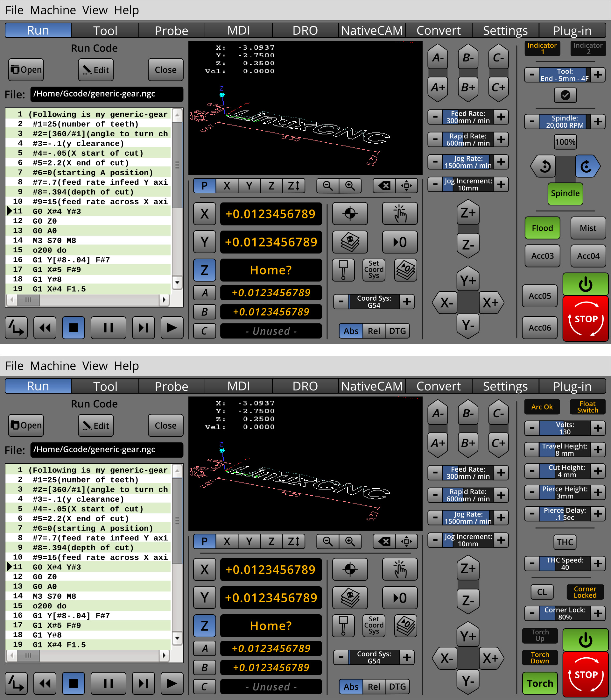Decrease Cut Height with minus

532,471
